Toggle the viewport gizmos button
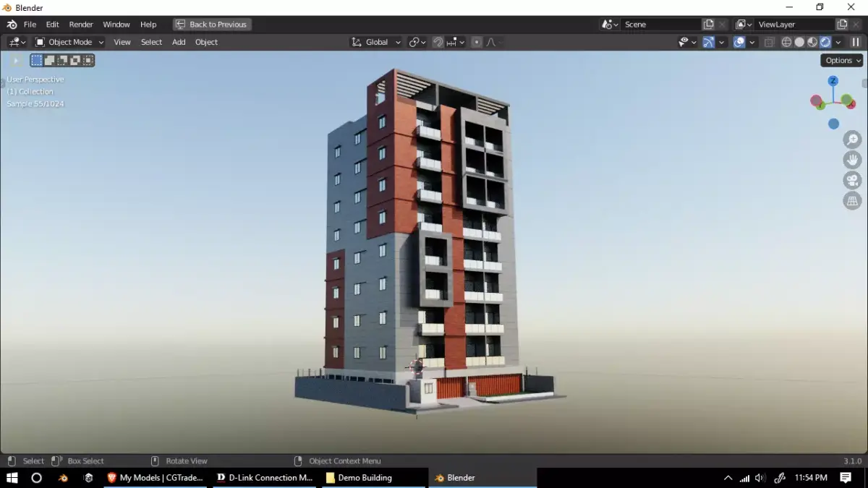Image resolution: width=868 pixels, height=488 pixels. point(708,42)
